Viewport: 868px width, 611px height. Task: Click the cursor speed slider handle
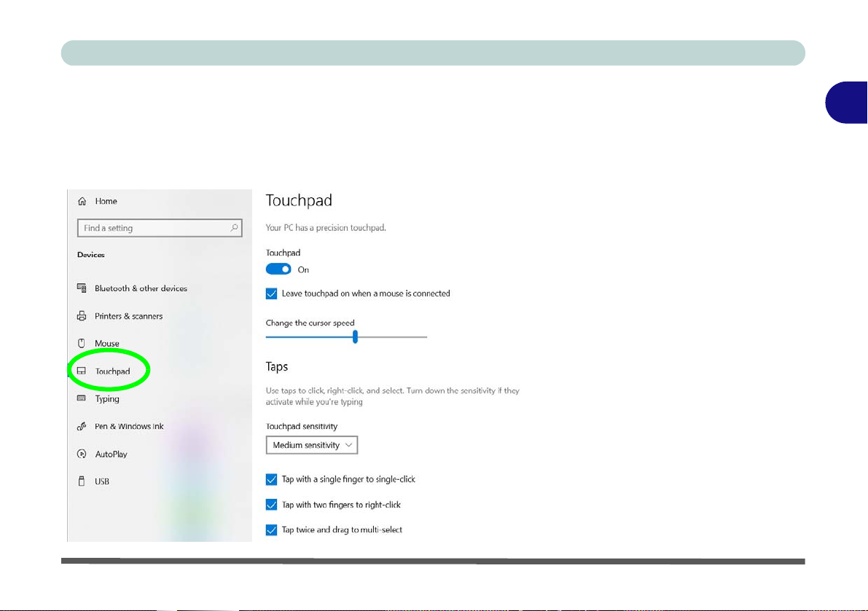356,336
